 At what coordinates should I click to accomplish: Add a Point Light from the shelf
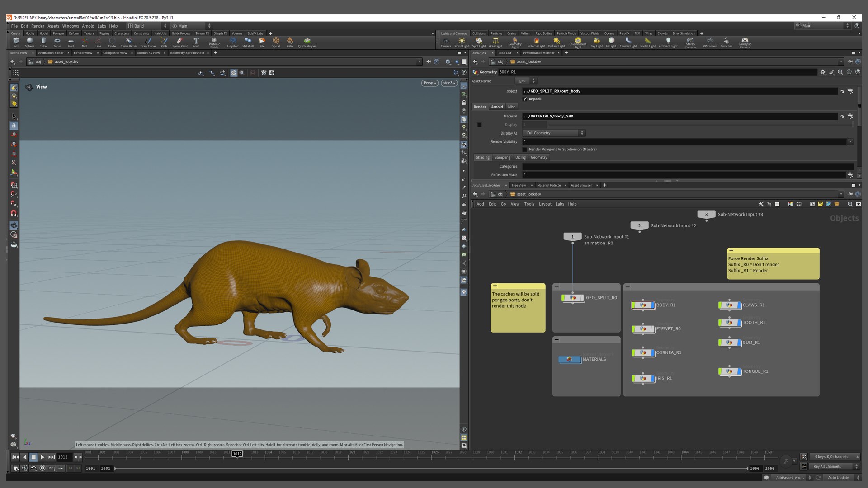click(x=462, y=42)
